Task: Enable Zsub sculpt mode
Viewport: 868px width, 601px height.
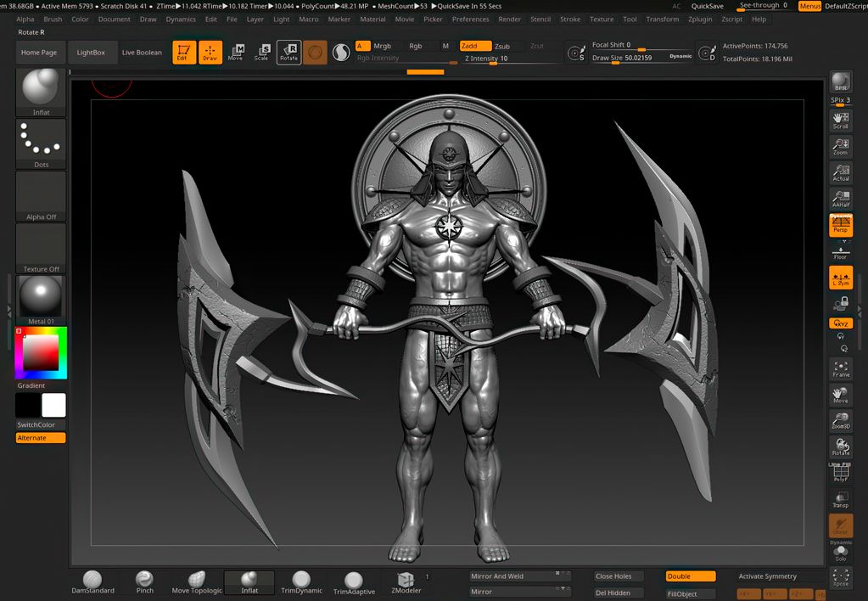Action: (x=502, y=46)
